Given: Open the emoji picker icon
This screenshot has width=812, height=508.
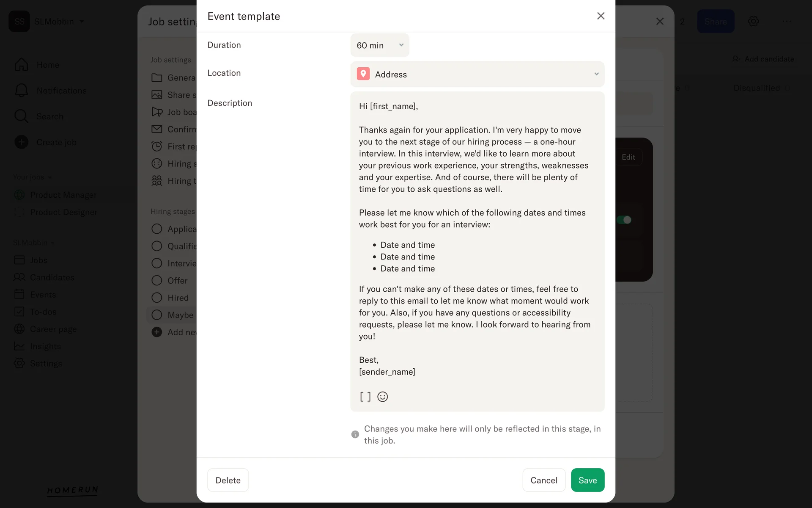Looking at the screenshot, I should [382, 397].
